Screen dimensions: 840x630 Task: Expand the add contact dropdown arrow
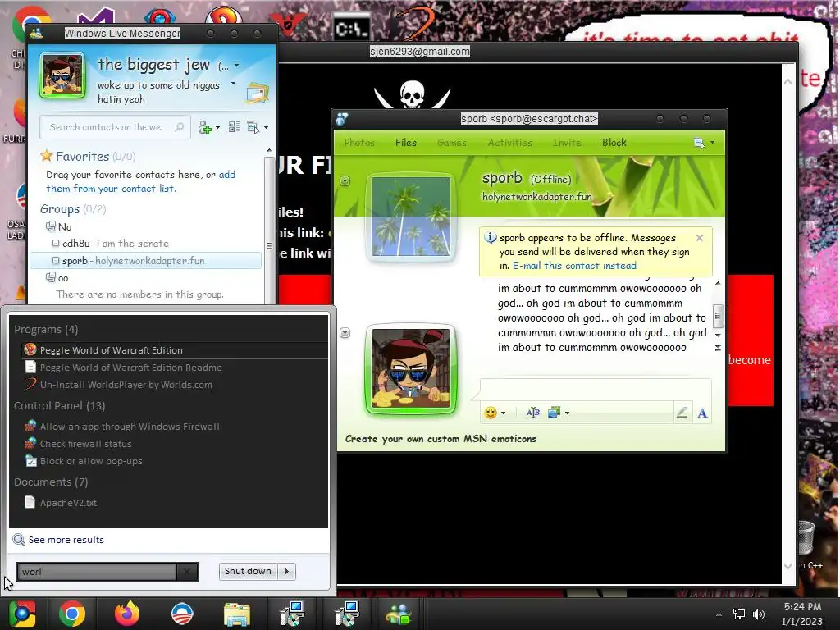tap(217, 127)
